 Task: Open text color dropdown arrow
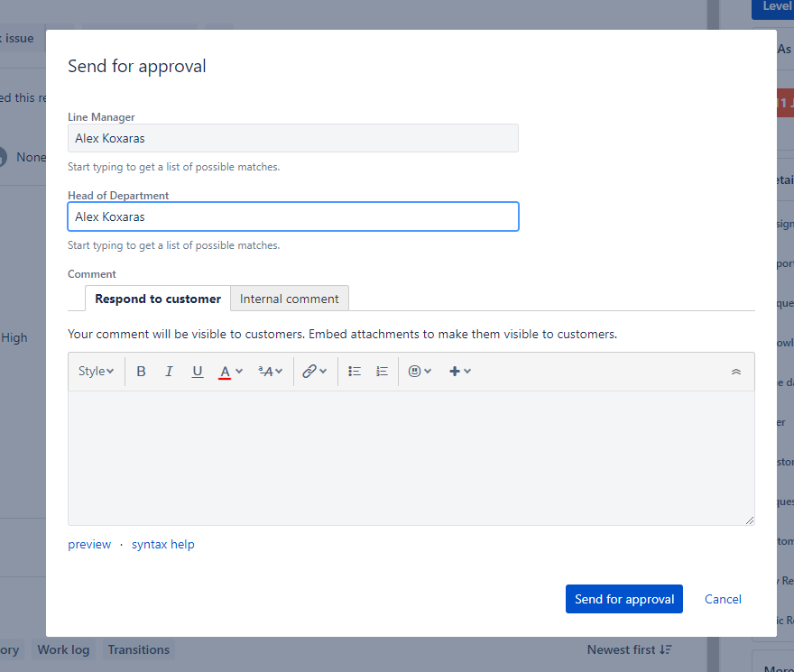[239, 372]
